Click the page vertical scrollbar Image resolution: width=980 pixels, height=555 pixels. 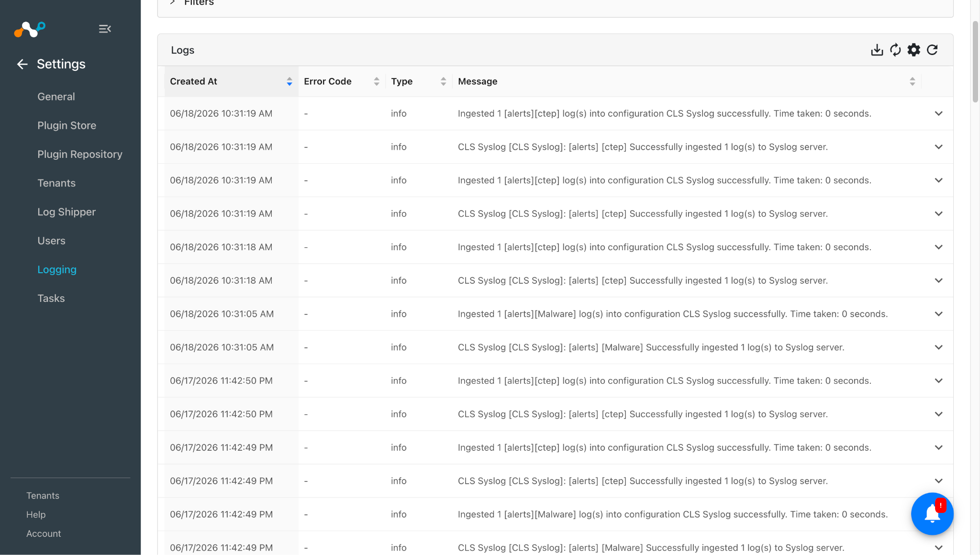point(975,61)
